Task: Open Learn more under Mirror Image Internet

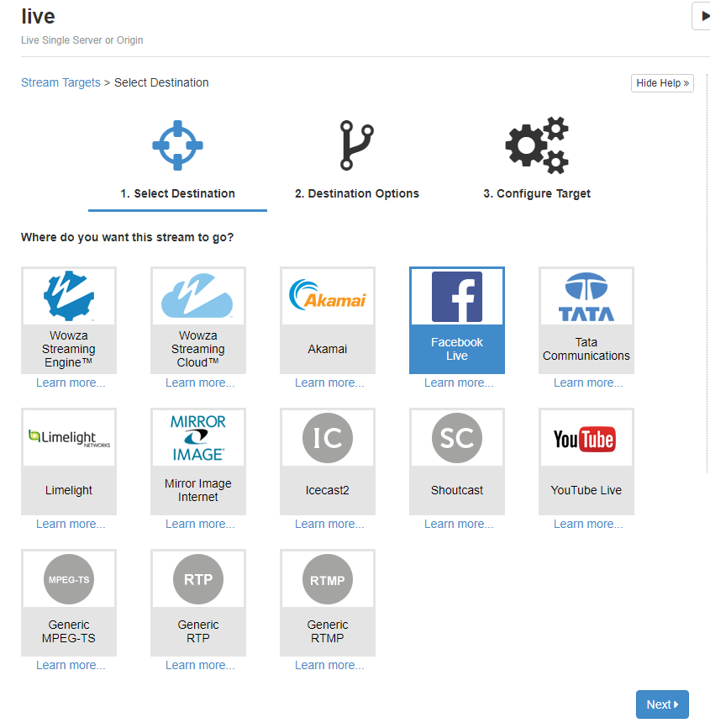Action: click(200, 524)
